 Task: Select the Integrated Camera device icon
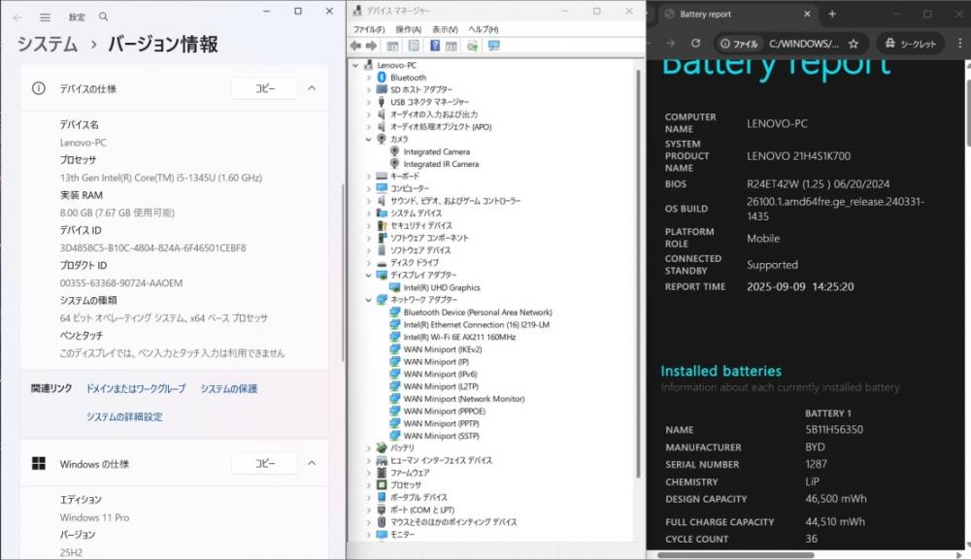coord(394,151)
